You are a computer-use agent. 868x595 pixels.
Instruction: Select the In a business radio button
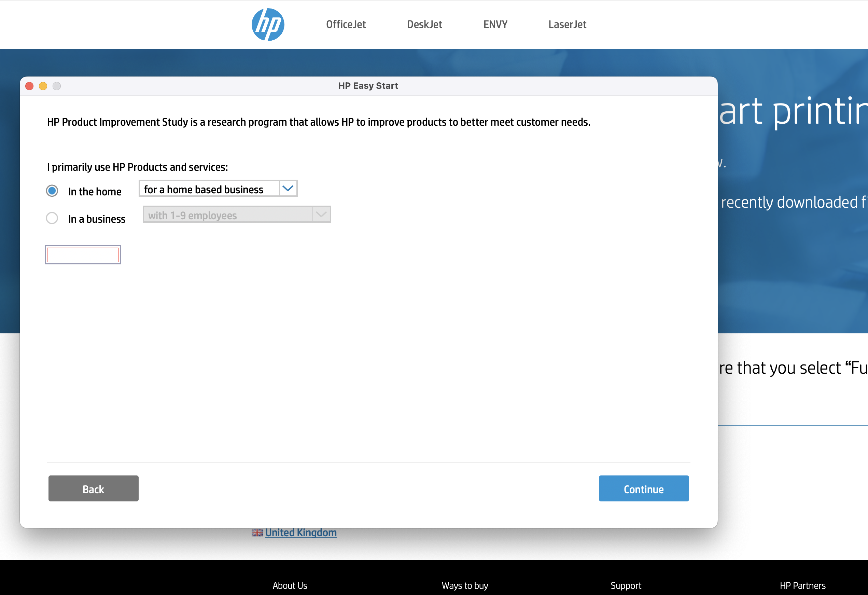(52, 218)
